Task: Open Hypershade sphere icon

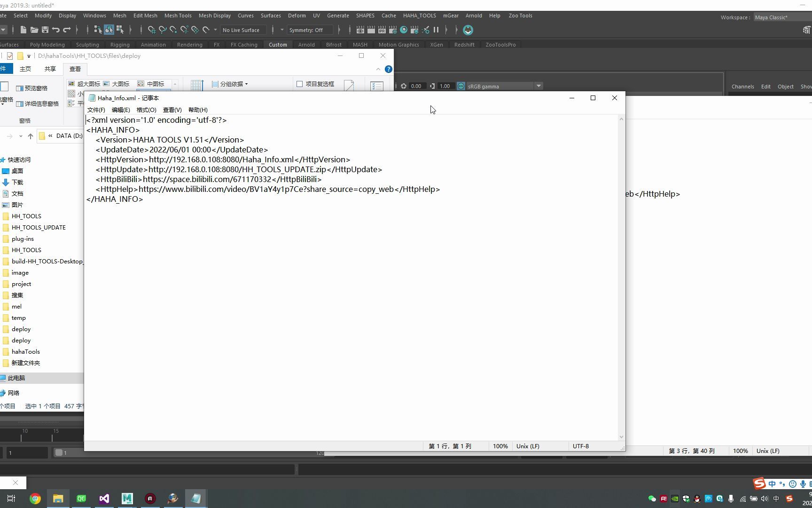Action: [404, 30]
